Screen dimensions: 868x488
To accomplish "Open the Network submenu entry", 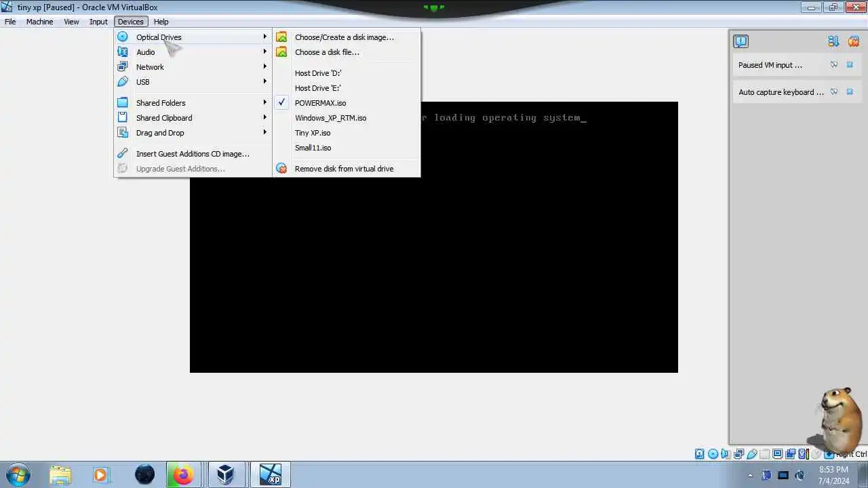I will (x=193, y=67).
